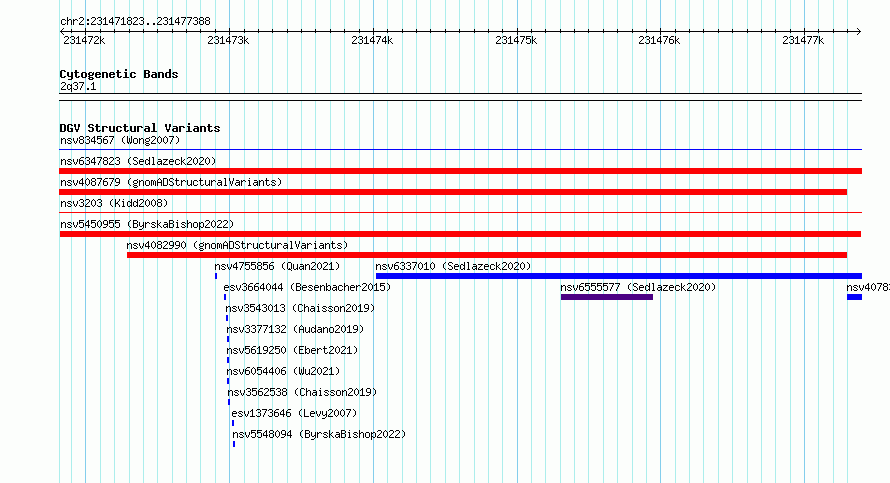890x483 pixels.
Task: Click nsv5619250 (Ebert2021) label
Action: pyautogui.click(x=292, y=350)
